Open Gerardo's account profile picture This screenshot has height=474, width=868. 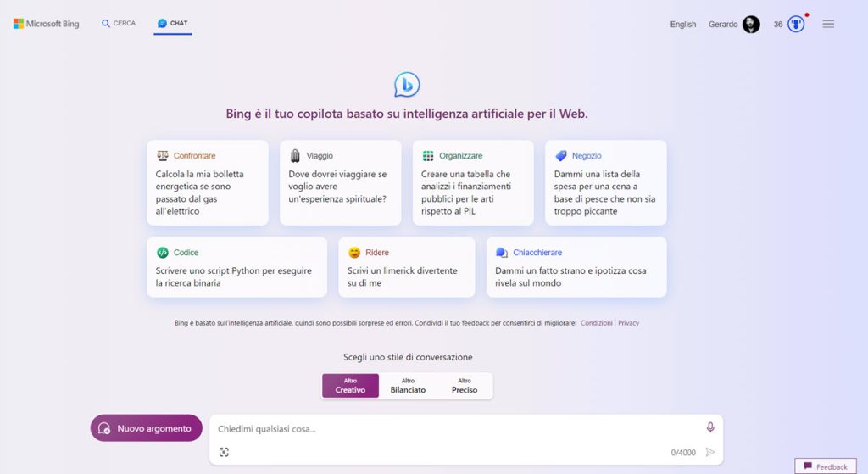click(x=751, y=25)
